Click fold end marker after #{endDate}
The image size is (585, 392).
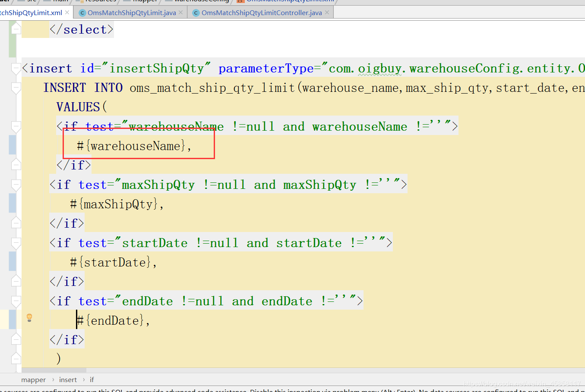point(16,340)
